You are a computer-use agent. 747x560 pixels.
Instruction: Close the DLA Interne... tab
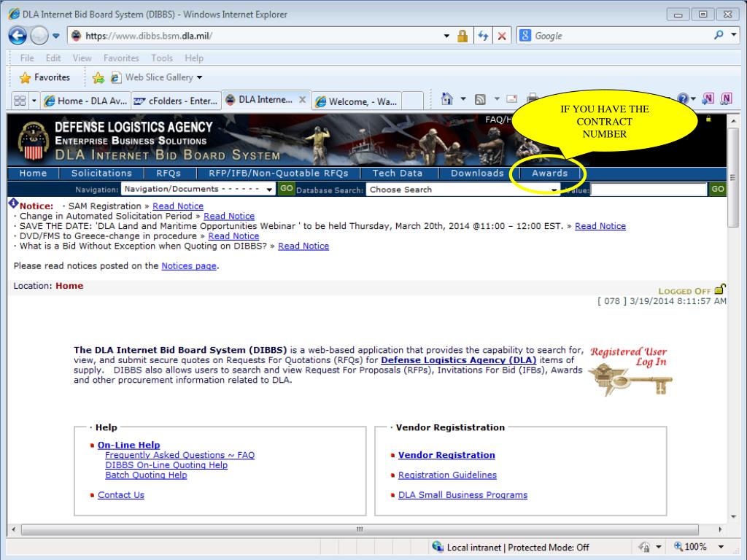tap(302, 100)
